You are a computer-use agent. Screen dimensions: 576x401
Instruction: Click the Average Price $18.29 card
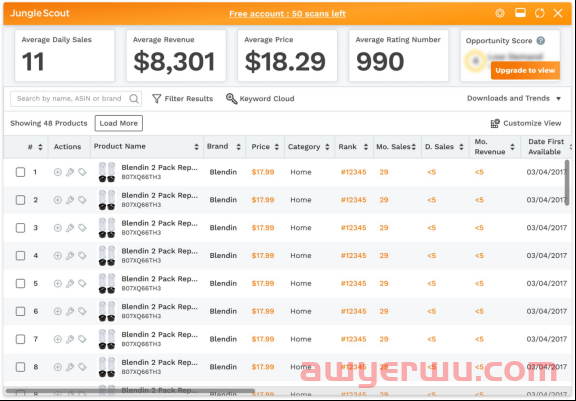click(287, 56)
